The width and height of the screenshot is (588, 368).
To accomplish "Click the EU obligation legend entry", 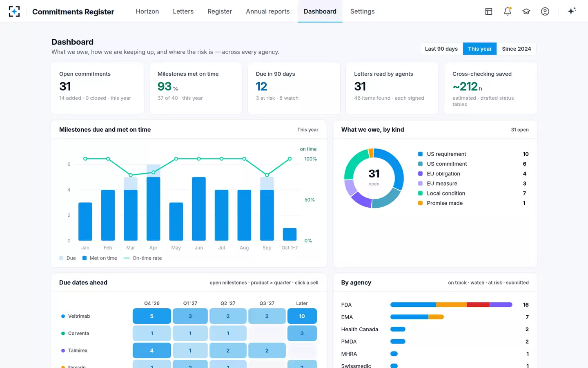I will point(473,174).
